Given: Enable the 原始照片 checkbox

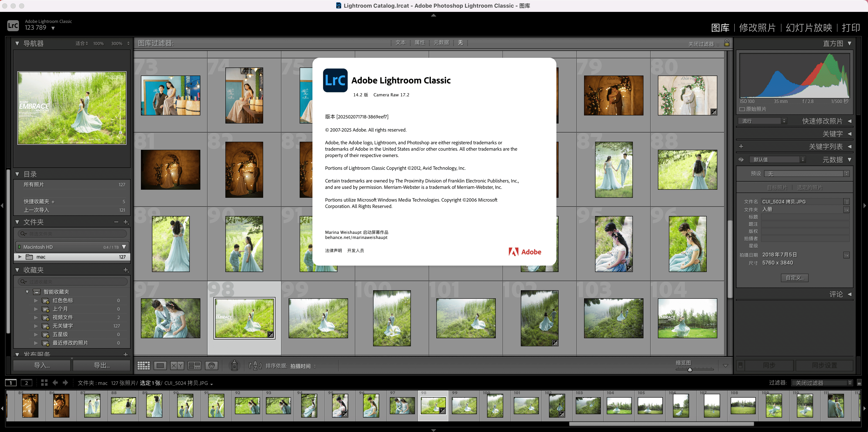Looking at the screenshot, I should [742, 109].
